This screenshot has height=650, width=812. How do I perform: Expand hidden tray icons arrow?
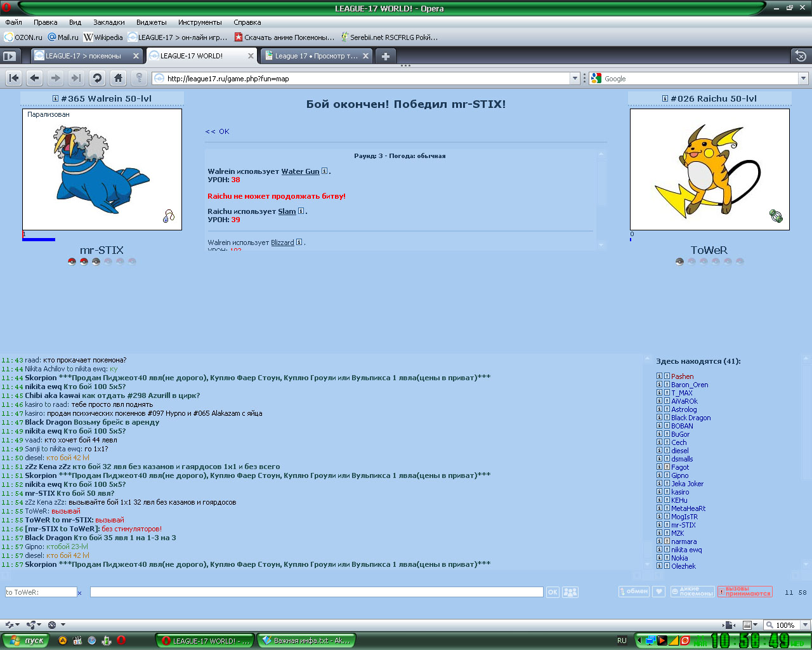pyautogui.click(x=639, y=640)
